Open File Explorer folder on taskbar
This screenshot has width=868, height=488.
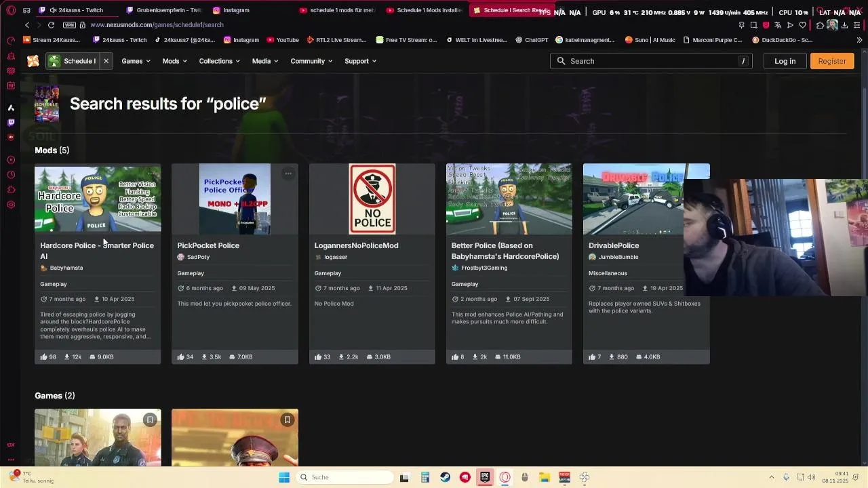point(545,477)
